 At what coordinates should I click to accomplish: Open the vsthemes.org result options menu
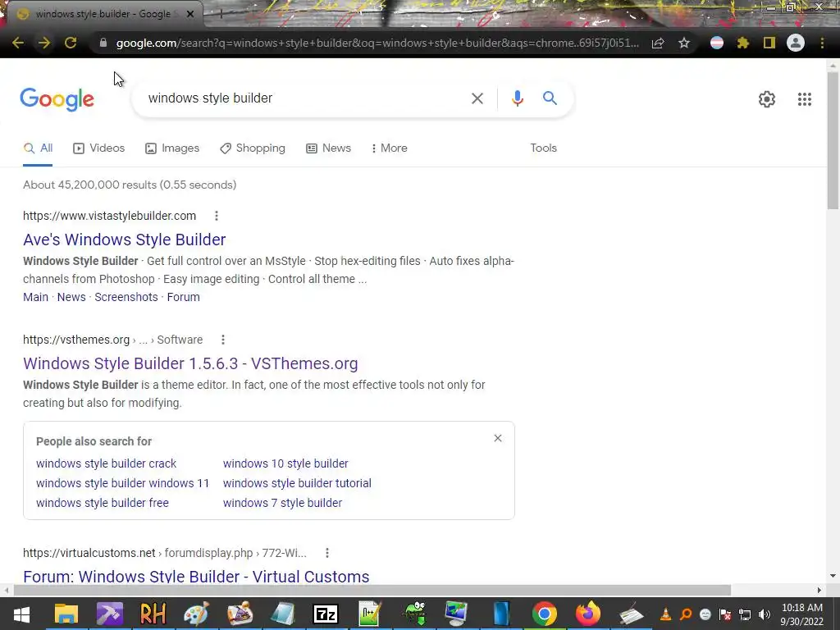click(223, 340)
